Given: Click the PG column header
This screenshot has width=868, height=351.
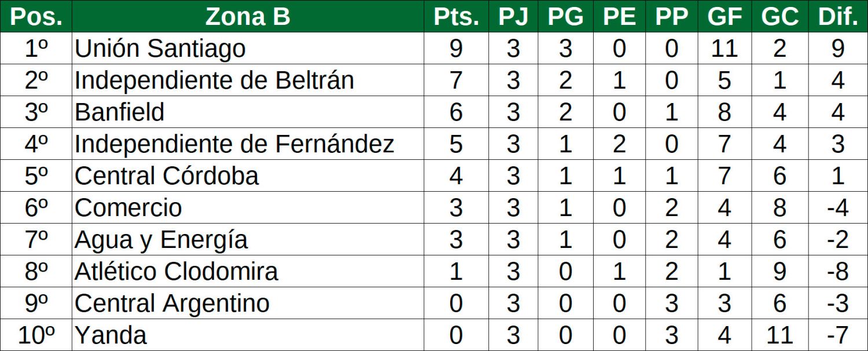Looking at the screenshot, I should [x=565, y=17].
